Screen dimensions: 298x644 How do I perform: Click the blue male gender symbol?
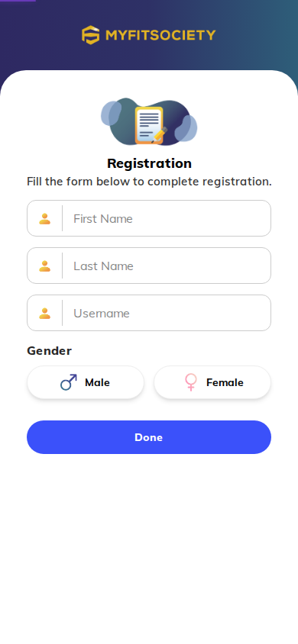point(69,382)
